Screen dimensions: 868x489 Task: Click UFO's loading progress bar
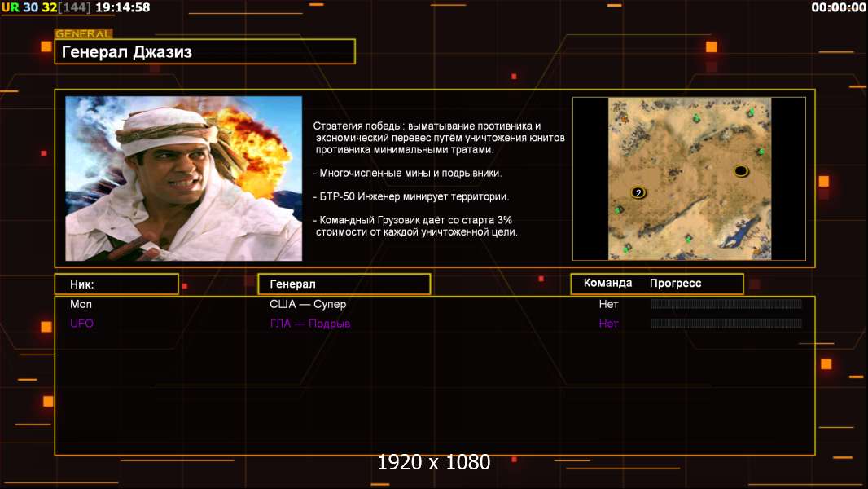pos(726,323)
